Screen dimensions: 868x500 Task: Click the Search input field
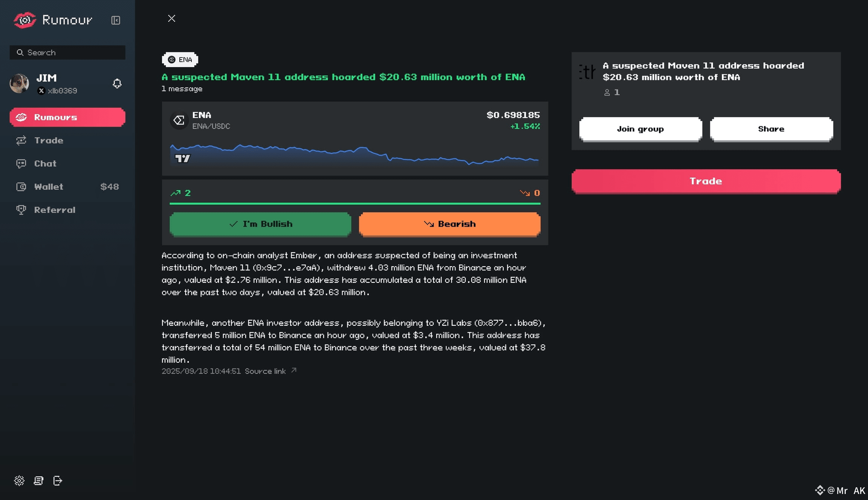[72, 52]
